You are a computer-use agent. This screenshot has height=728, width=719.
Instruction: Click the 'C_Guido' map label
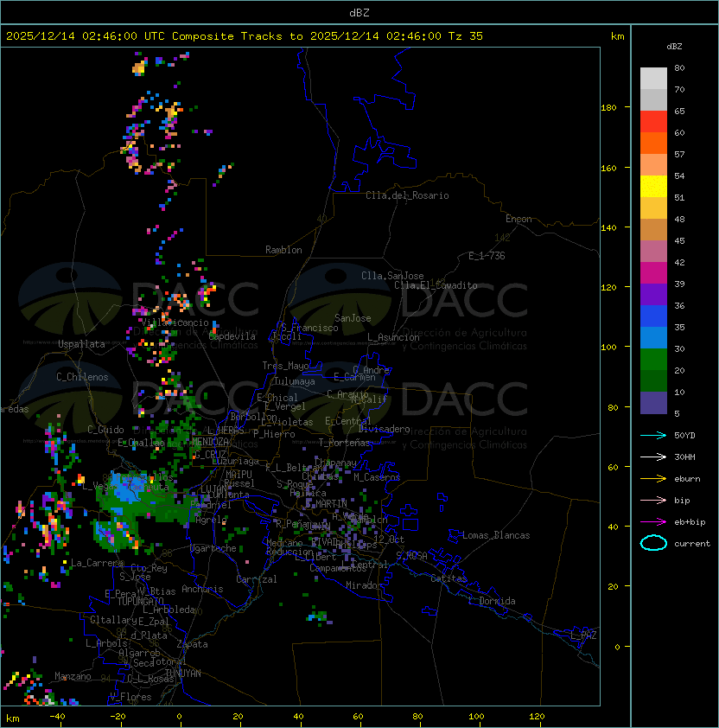[105, 430]
